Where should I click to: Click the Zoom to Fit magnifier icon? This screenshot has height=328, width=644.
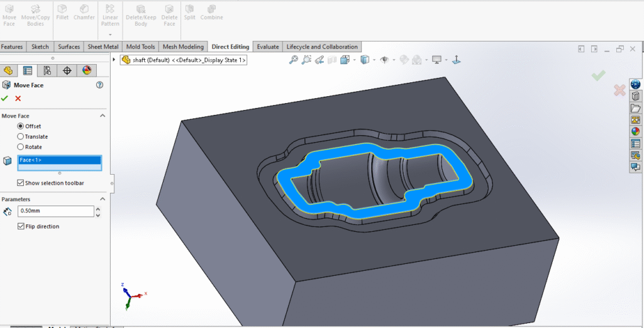click(293, 60)
